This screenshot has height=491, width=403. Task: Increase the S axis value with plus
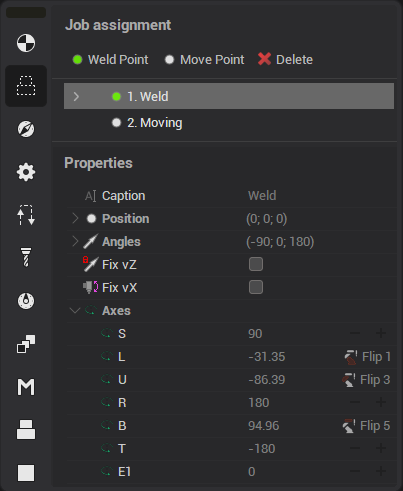click(x=381, y=333)
